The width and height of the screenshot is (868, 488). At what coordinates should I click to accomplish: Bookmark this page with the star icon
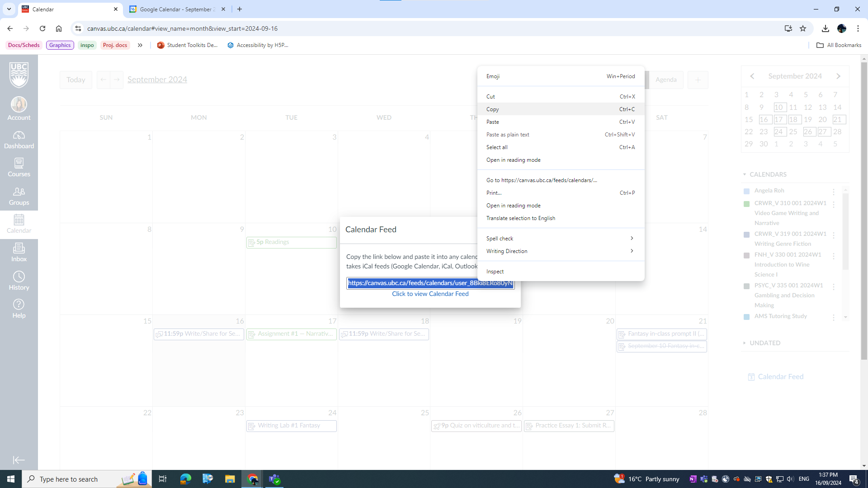[803, 28]
